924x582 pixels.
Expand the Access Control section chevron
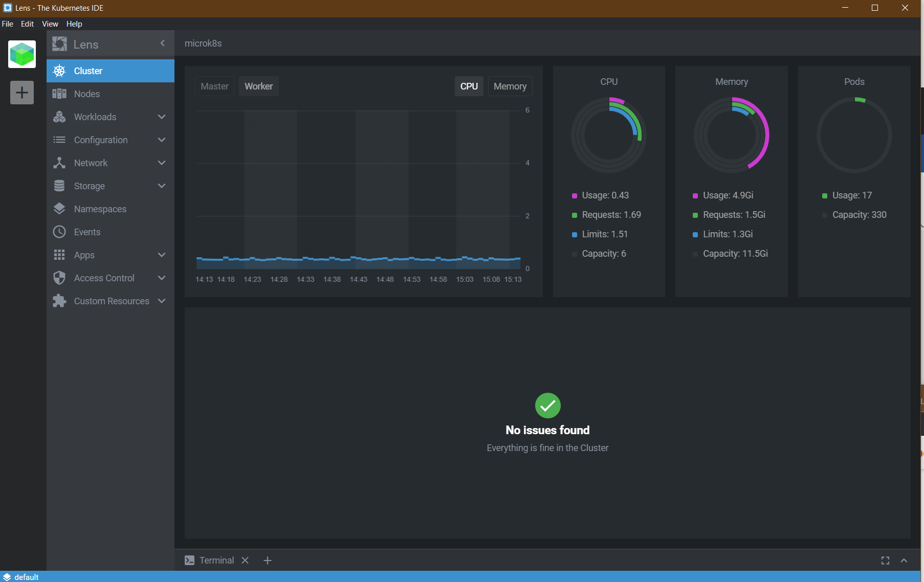(162, 278)
